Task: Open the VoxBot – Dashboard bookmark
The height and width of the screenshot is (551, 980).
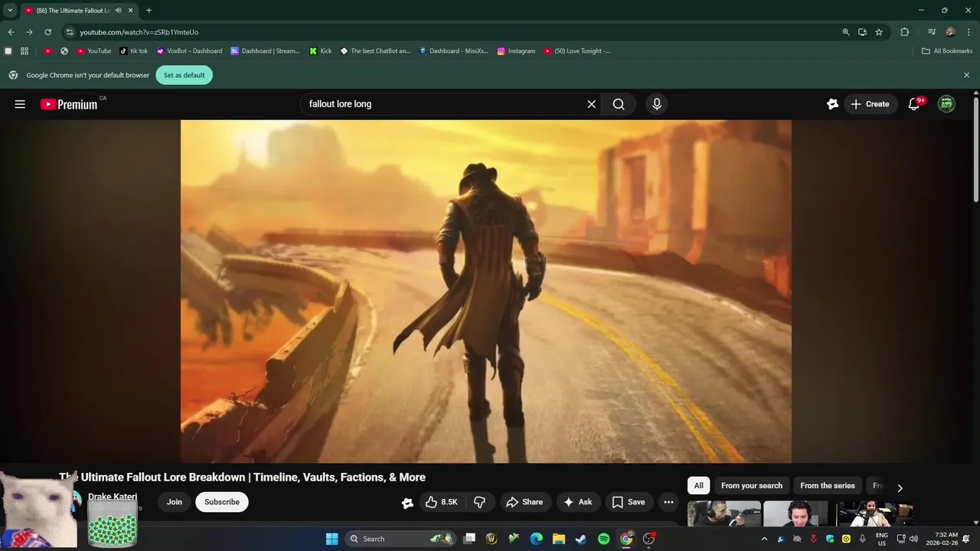Action: point(189,51)
